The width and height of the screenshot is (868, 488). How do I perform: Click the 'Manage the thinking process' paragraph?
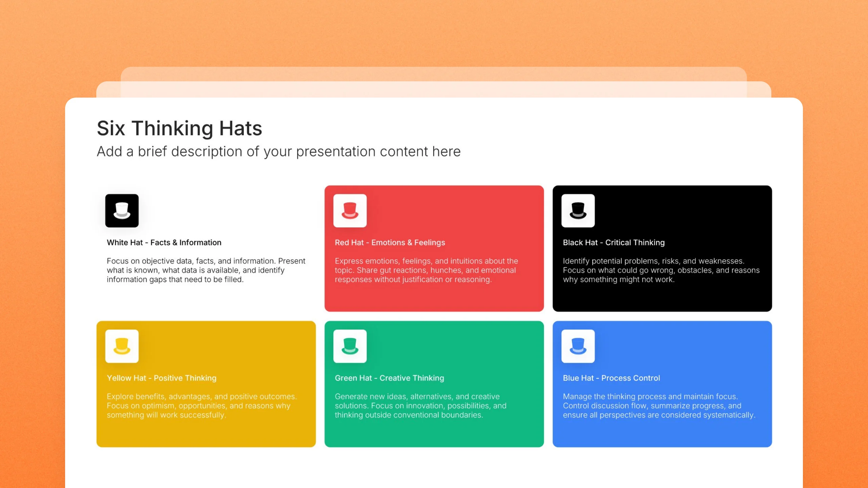(x=659, y=406)
